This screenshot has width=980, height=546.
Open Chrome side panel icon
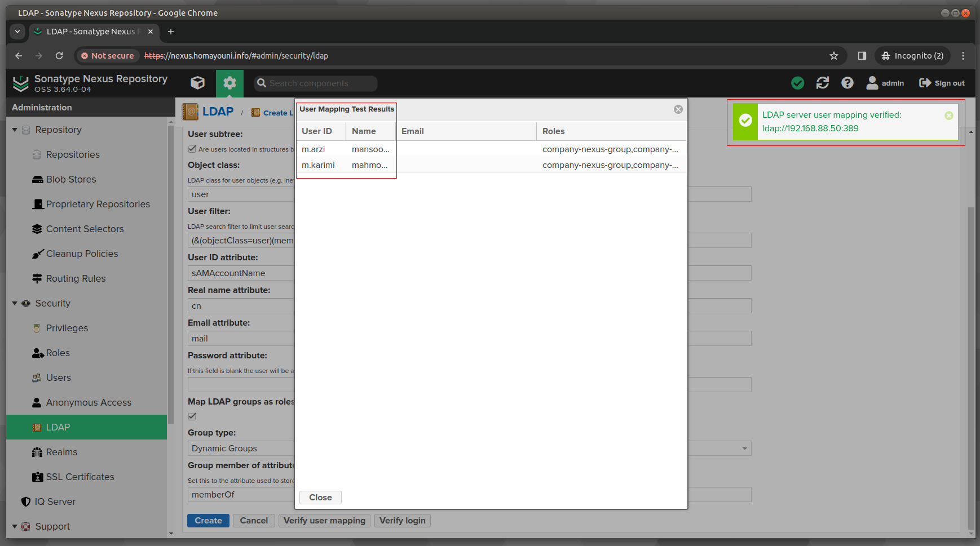(x=862, y=56)
